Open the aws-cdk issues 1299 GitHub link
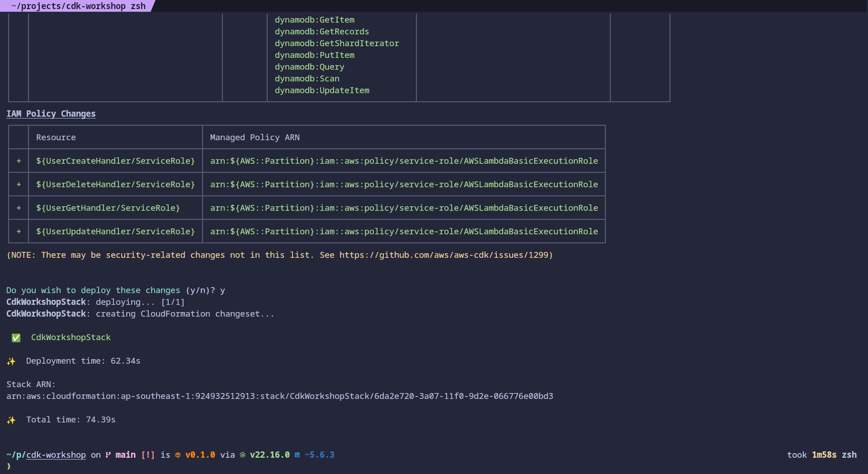868x474 pixels. pyautogui.click(x=443, y=255)
